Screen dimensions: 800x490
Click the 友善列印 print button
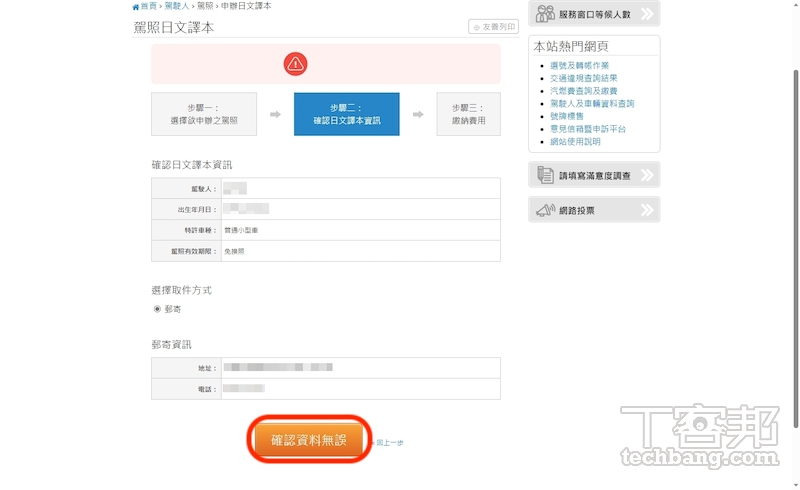[x=493, y=27]
